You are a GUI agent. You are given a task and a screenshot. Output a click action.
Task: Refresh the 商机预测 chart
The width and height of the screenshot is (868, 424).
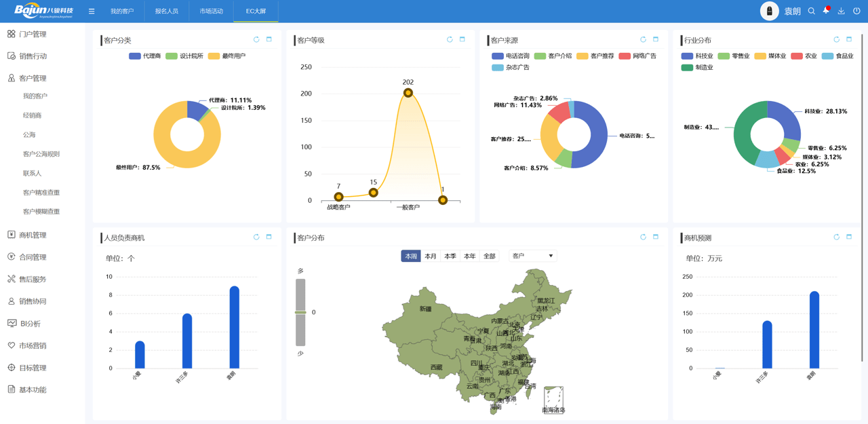[x=836, y=237]
